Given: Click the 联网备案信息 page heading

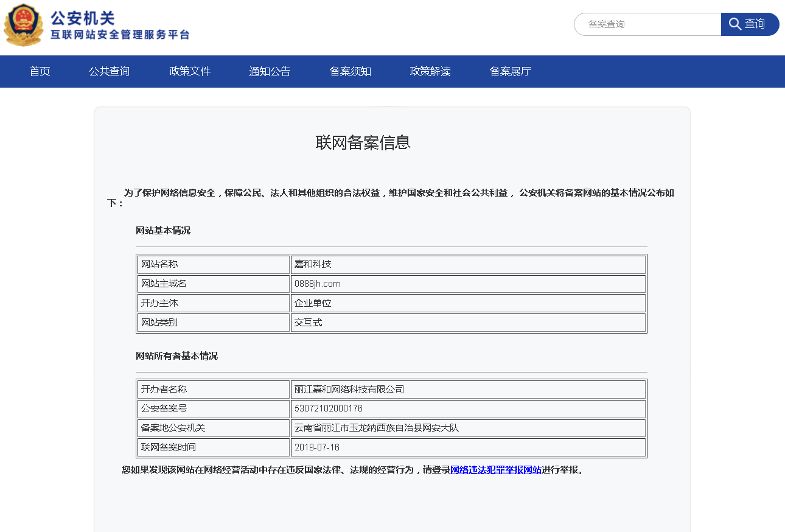Looking at the screenshot, I should (363, 142).
